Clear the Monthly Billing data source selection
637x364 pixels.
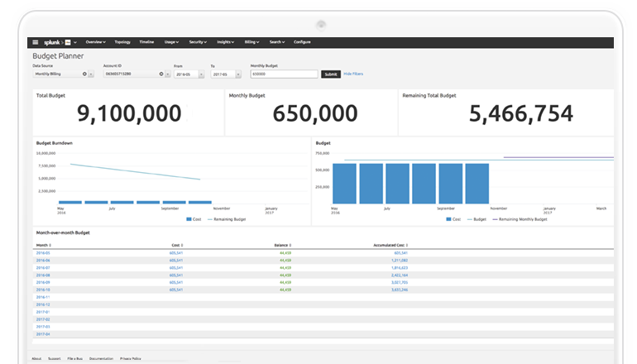coord(84,74)
